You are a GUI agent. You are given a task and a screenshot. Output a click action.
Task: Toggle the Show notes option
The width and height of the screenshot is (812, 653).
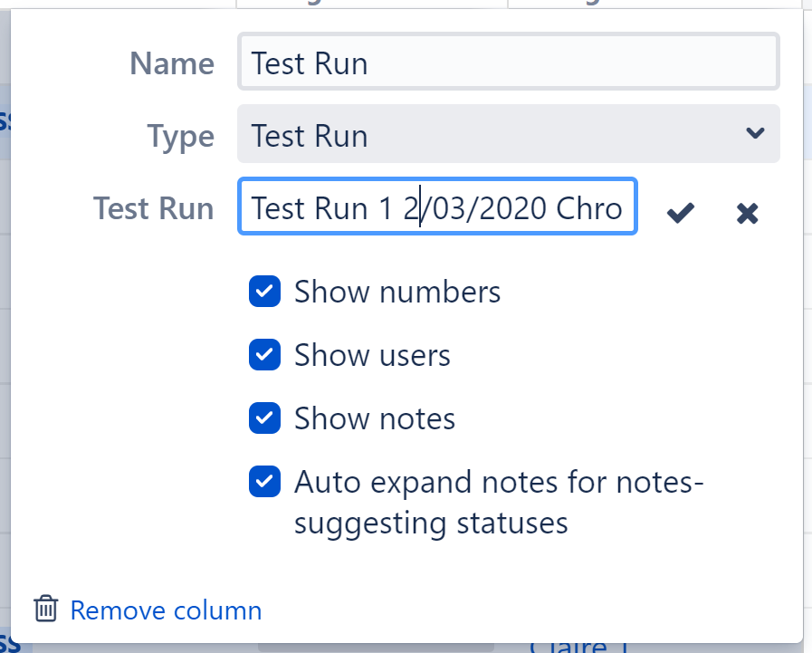point(264,418)
